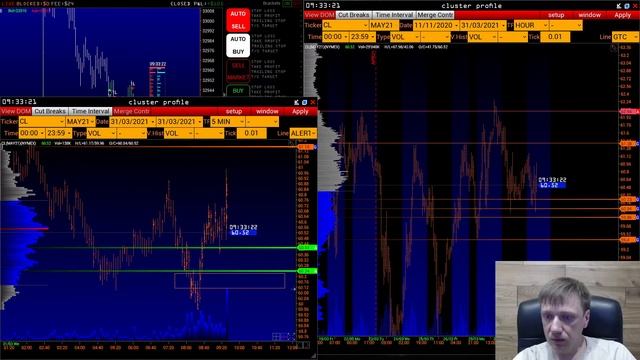Open setup menu in the HOUR window

[x=556, y=15]
